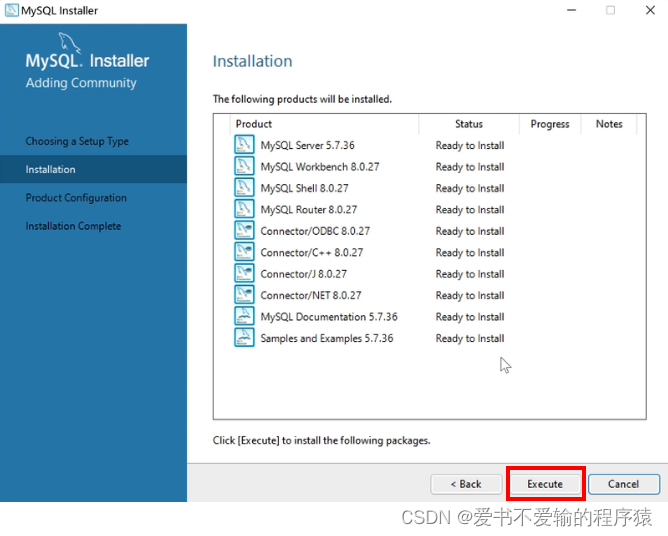Click the MySQL Installer title bar icon
The image size is (668, 536).
tap(12, 10)
